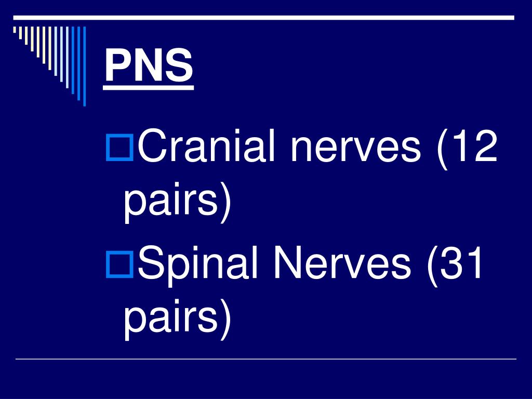Click the shortest yellow decorative stripe
This screenshot has width=532, height=399.
pos(15,30)
